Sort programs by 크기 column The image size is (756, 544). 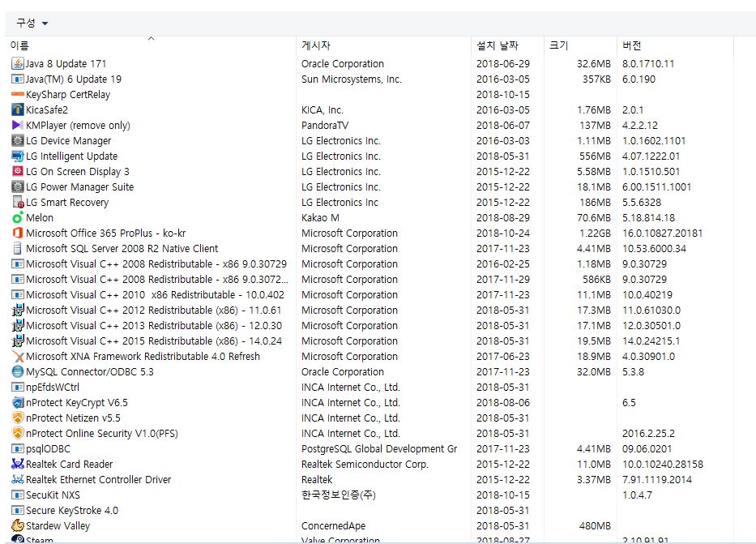tap(558, 46)
